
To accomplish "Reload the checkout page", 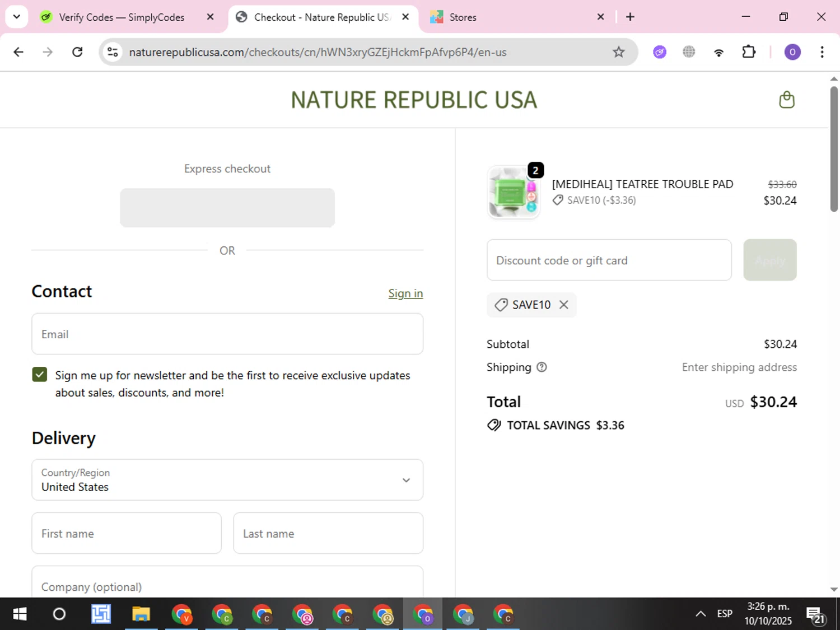I will coord(77,52).
